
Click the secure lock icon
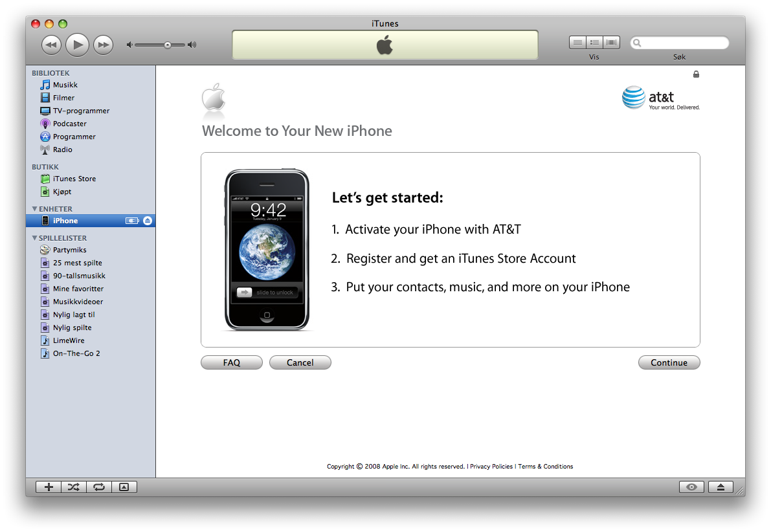point(696,74)
